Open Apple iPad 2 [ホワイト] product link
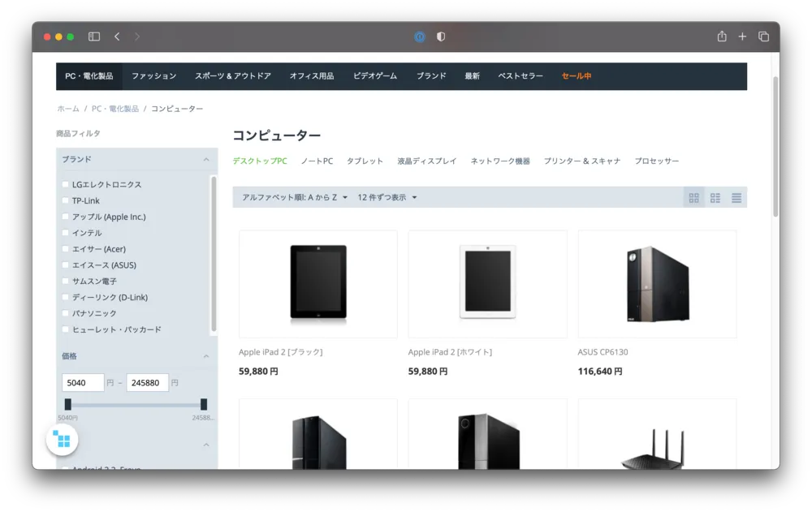The height and width of the screenshot is (512, 812). click(450, 352)
